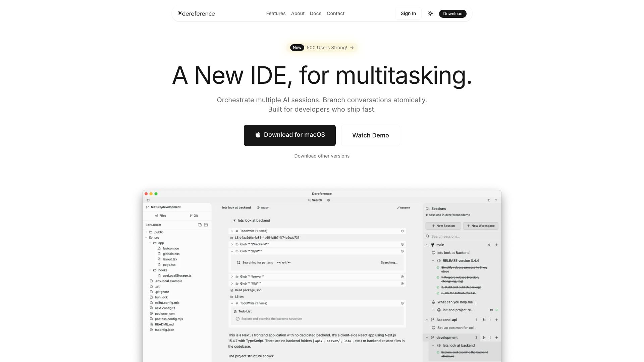Toggle the panel layout icon near the help icon
The height and width of the screenshot is (362, 644).
pos(489,200)
